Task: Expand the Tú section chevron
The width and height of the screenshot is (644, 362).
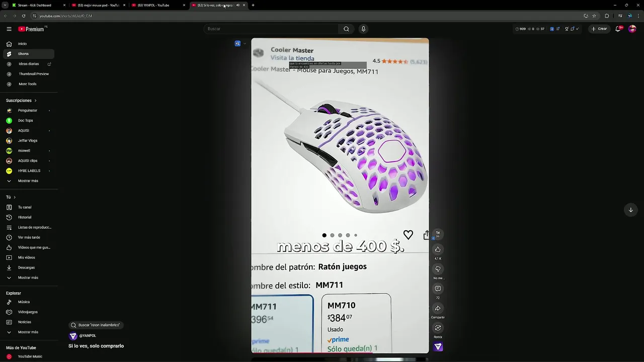Action: tap(15, 197)
